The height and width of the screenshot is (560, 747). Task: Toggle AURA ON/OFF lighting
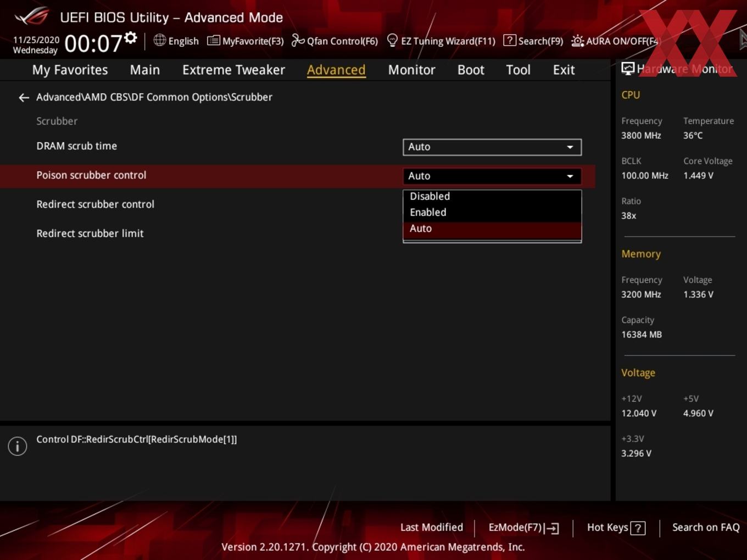(x=615, y=41)
